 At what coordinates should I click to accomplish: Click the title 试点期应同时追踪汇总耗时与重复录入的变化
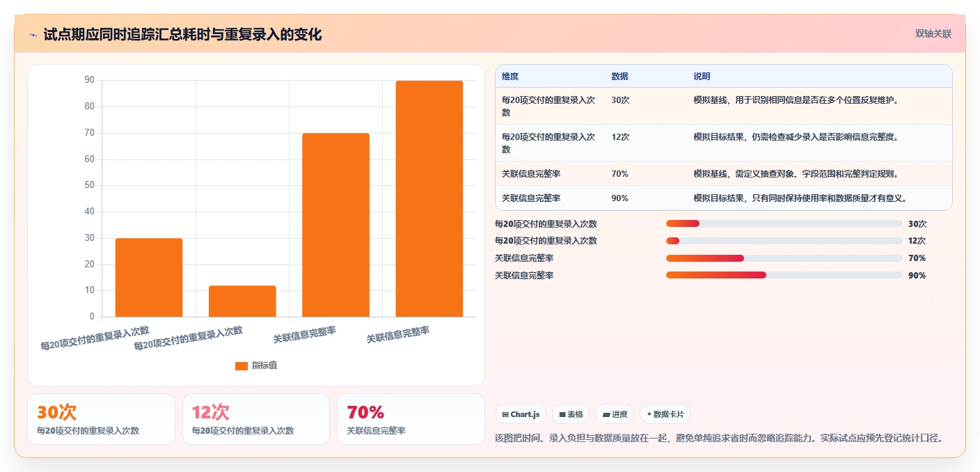[182, 35]
